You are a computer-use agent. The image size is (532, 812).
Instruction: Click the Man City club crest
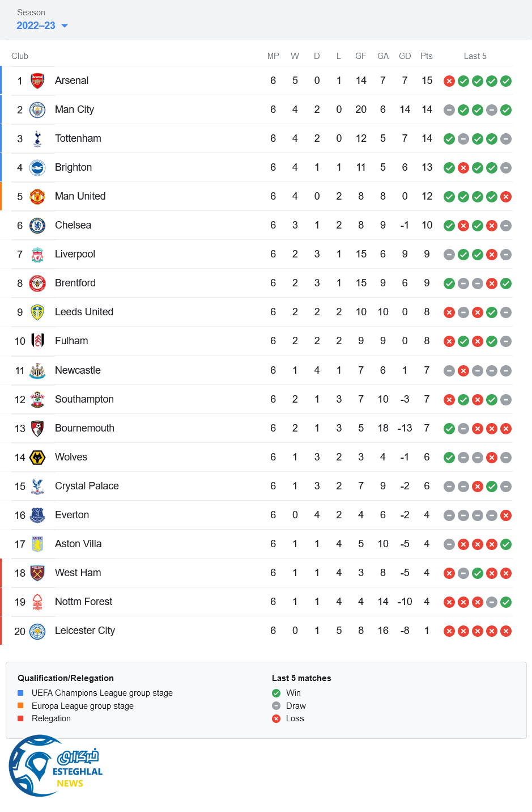[x=37, y=109]
